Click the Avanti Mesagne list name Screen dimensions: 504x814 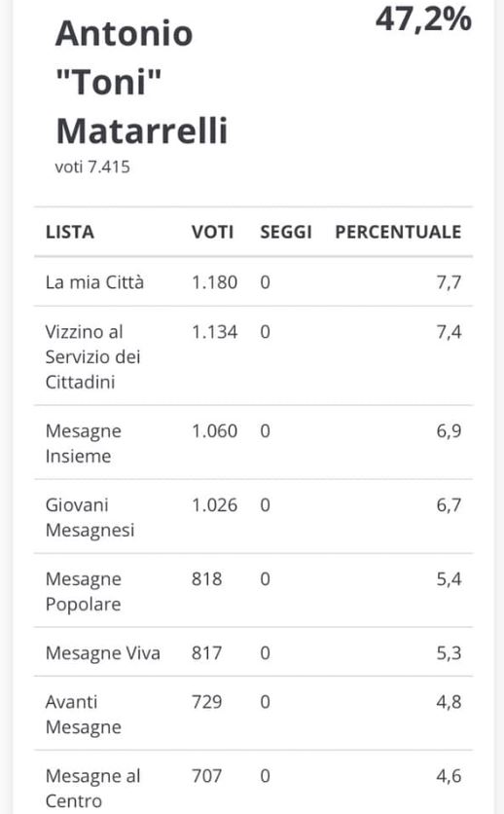tap(84, 715)
